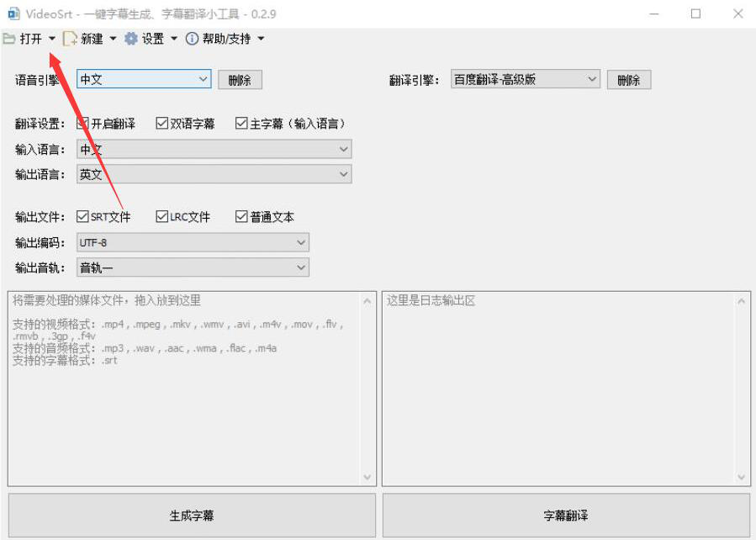The image size is (756, 540).
Task: Expand the arrow next to 打开
Action: (52, 39)
